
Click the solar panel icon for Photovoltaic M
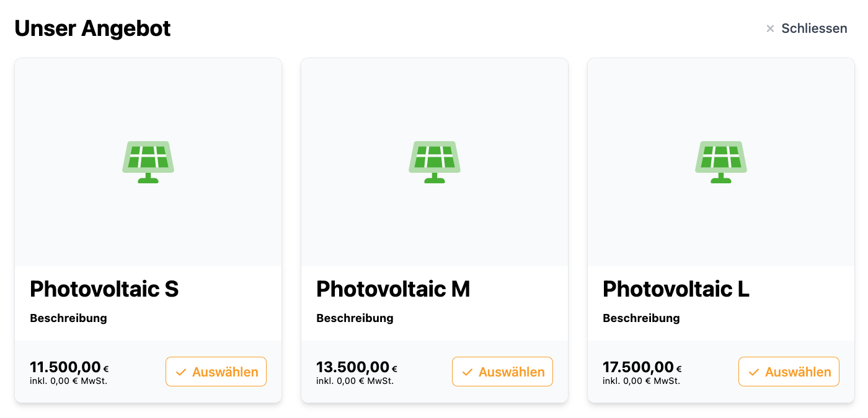[435, 162]
